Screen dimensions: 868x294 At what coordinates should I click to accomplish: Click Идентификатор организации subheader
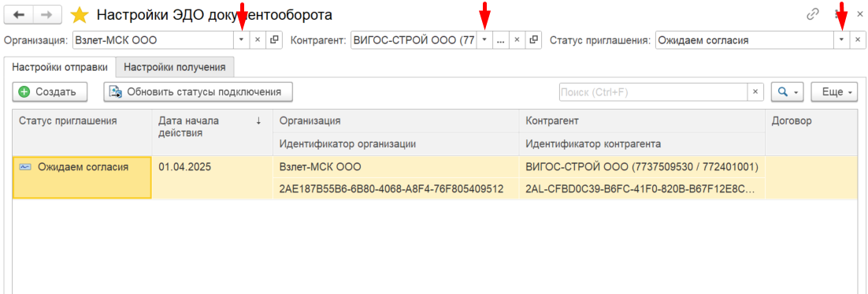coord(396,144)
